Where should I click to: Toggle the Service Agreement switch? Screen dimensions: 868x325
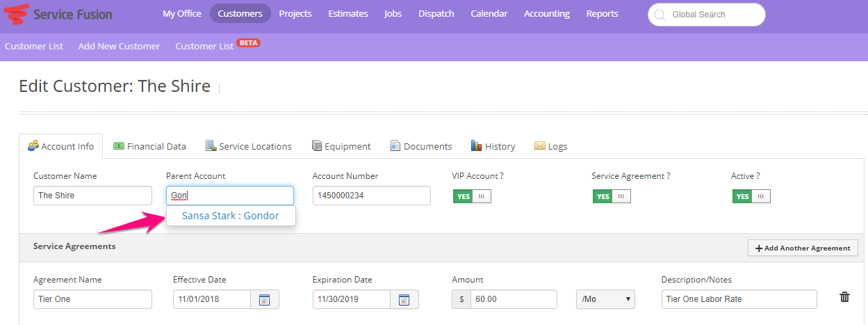click(612, 196)
